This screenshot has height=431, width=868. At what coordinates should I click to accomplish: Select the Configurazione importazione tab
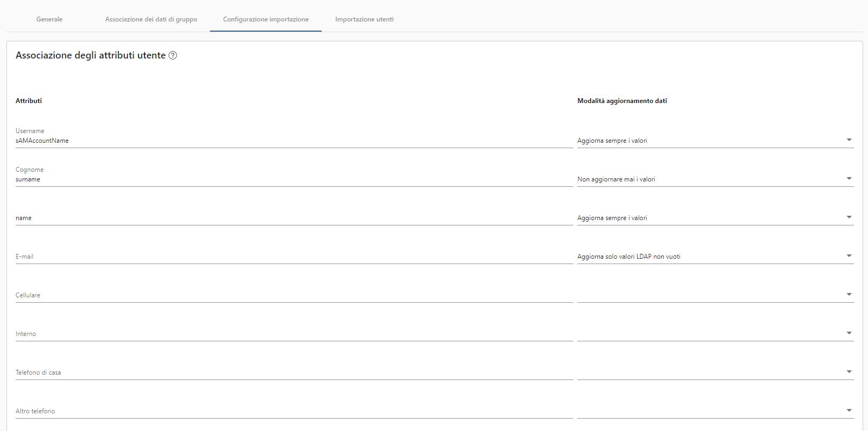click(266, 19)
